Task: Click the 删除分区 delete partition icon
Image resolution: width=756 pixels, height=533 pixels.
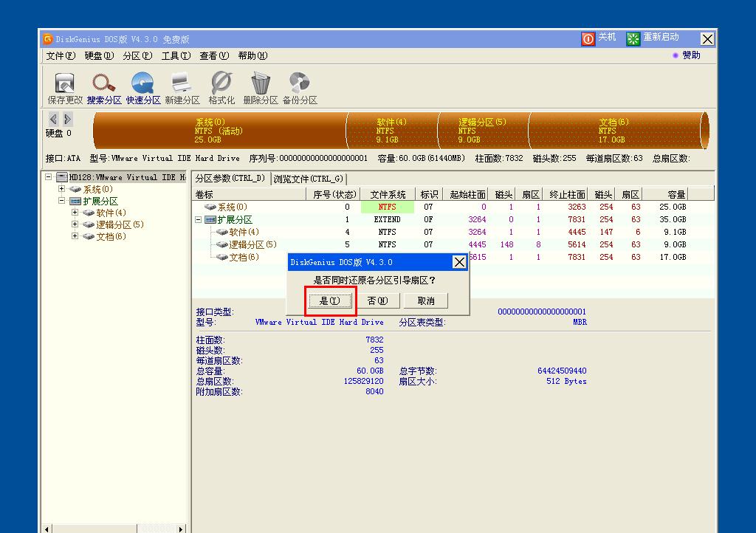Action: tap(261, 83)
